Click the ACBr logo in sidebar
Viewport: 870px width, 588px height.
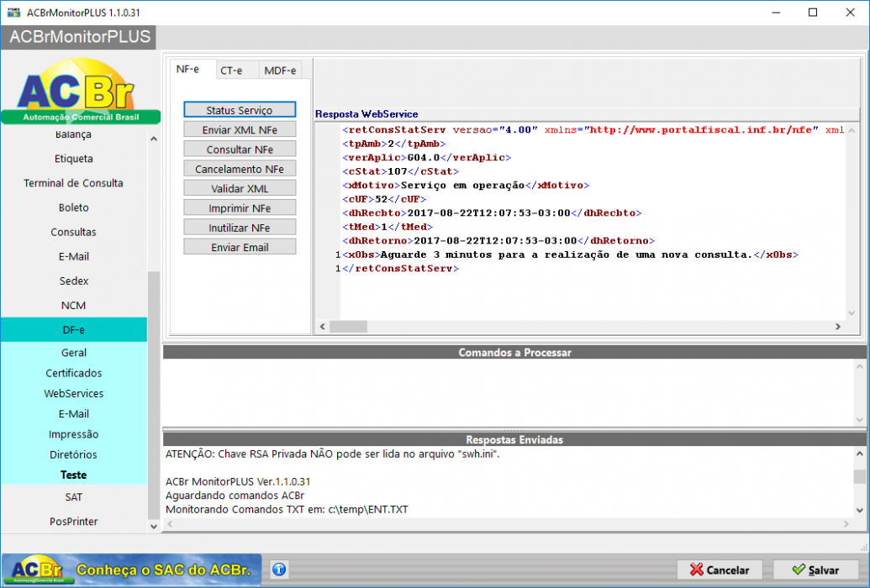tap(81, 92)
